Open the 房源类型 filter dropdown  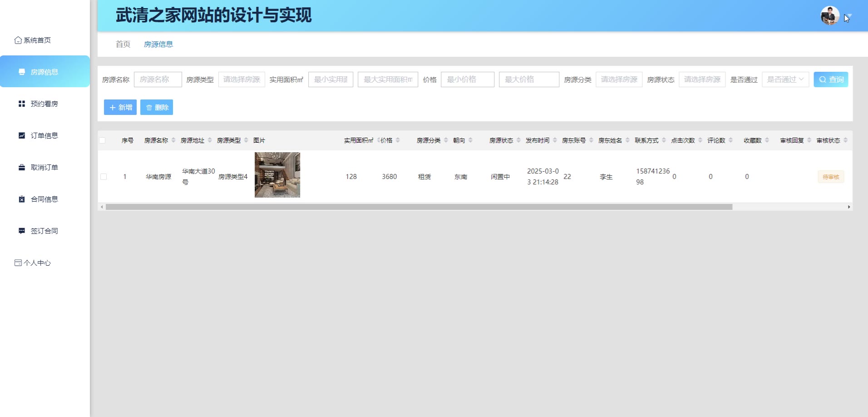tap(242, 79)
